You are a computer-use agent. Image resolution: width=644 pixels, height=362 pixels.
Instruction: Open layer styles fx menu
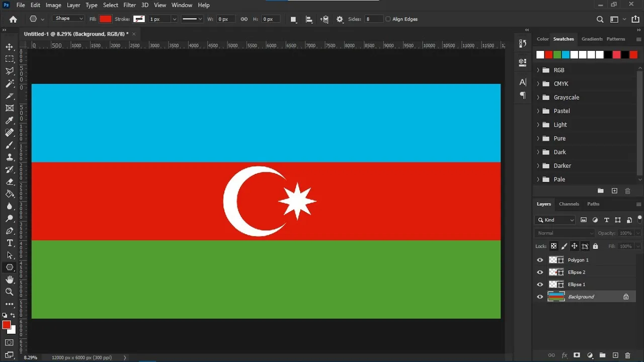[564, 355]
